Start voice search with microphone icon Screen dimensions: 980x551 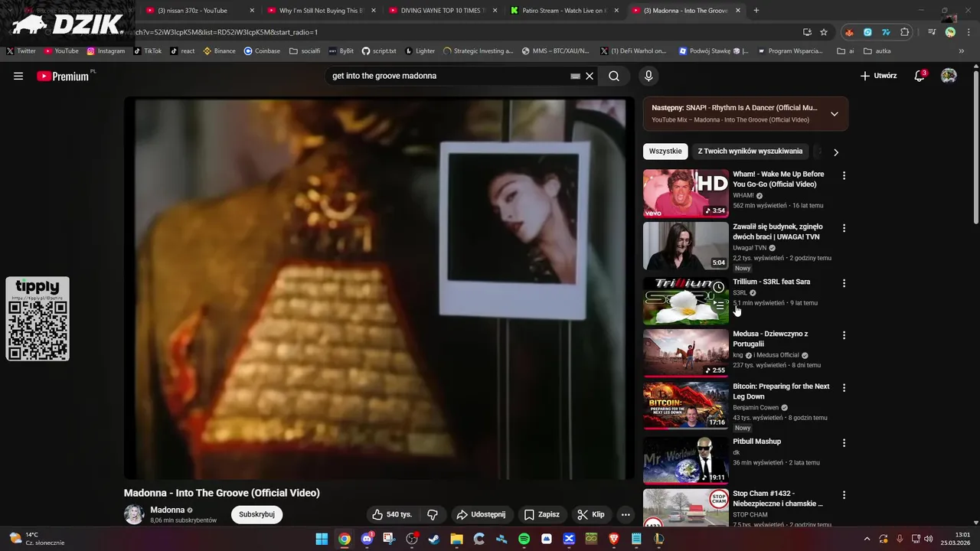648,76
